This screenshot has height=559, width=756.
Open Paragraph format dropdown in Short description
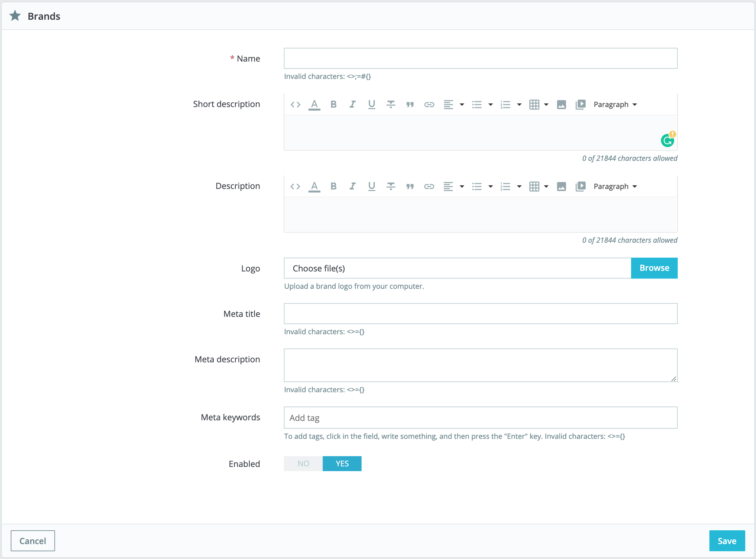pyautogui.click(x=615, y=104)
